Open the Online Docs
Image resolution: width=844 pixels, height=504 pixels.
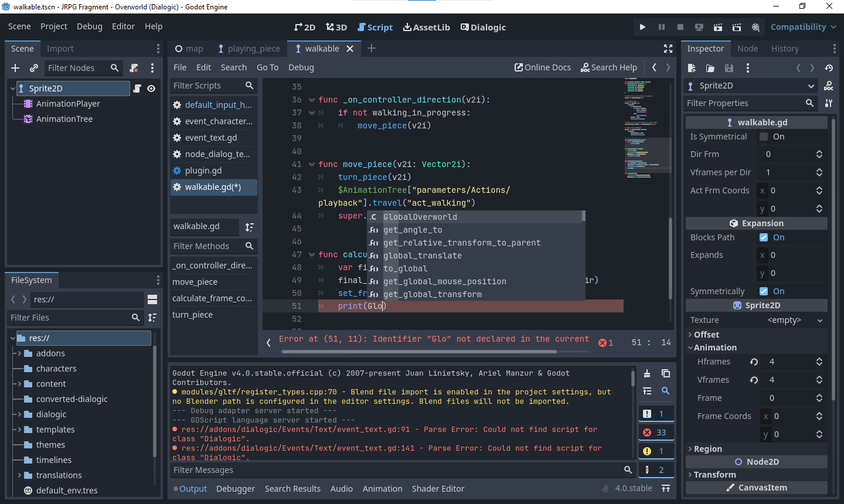click(x=542, y=67)
